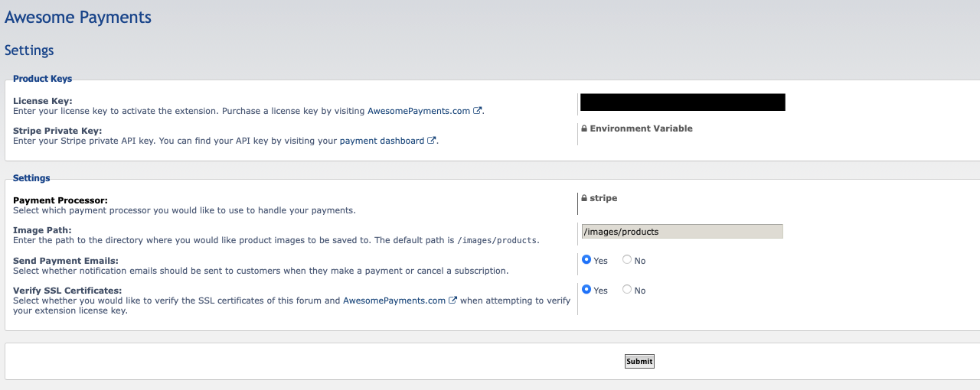This screenshot has width=980, height=390.
Task: Click the lock icon beside Environment Variable
Action: (584, 129)
